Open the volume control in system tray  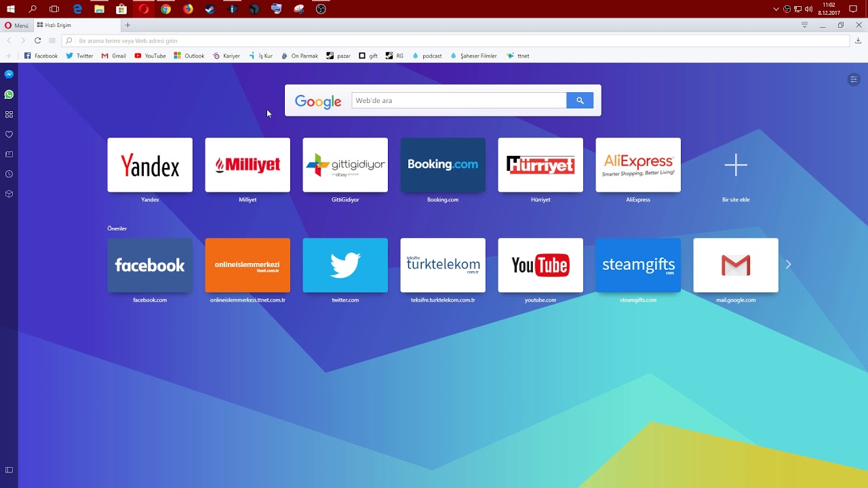pos(808,9)
